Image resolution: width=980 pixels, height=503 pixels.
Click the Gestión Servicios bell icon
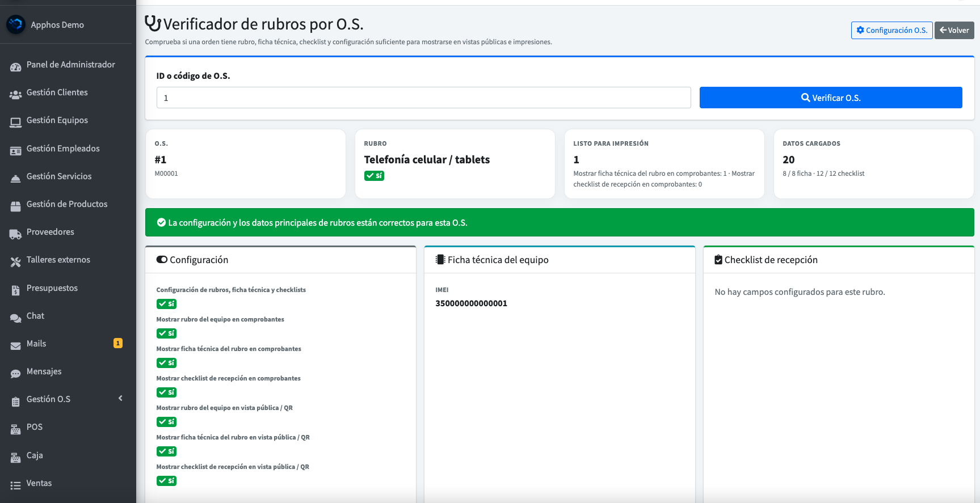[16, 179]
